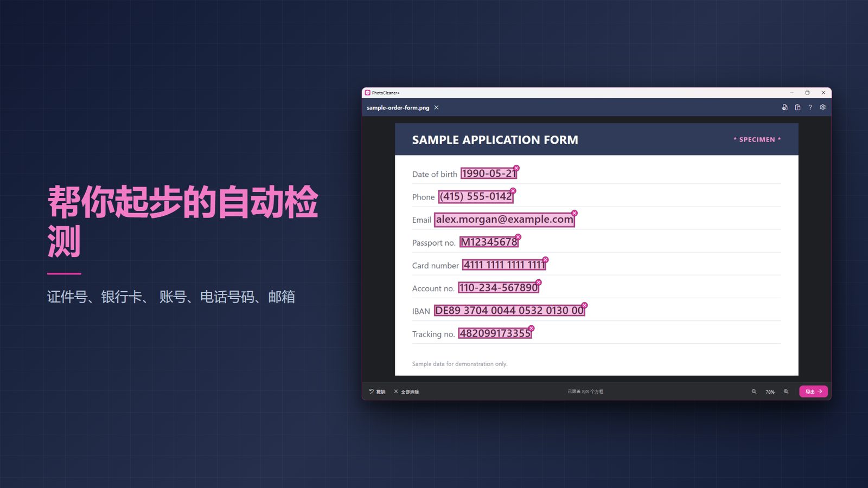Viewport: 868px width, 488px height.
Task: Remove the redaction box on the card number
Action: (x=546, y=260)
